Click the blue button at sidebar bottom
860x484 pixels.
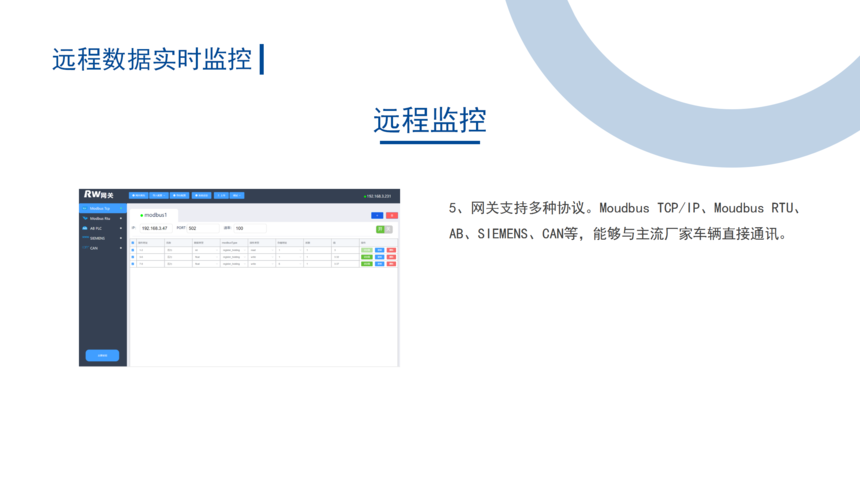click(x=102, y=355)
